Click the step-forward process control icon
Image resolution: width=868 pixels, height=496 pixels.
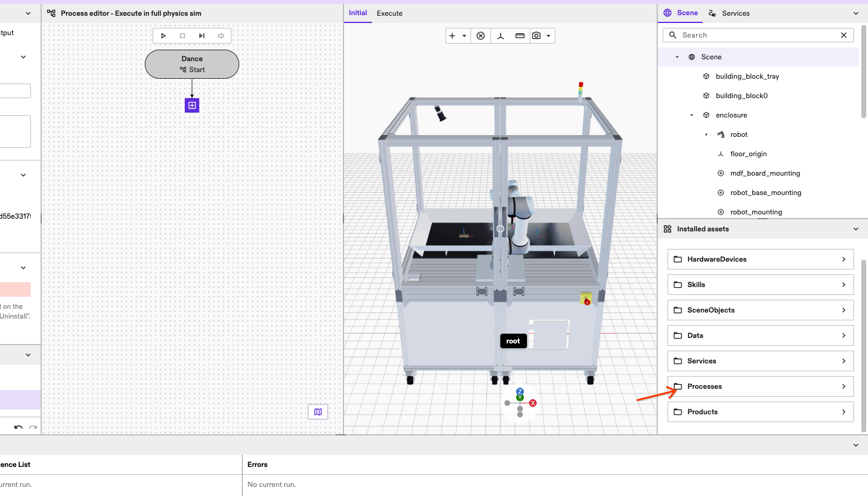[202, 36]
